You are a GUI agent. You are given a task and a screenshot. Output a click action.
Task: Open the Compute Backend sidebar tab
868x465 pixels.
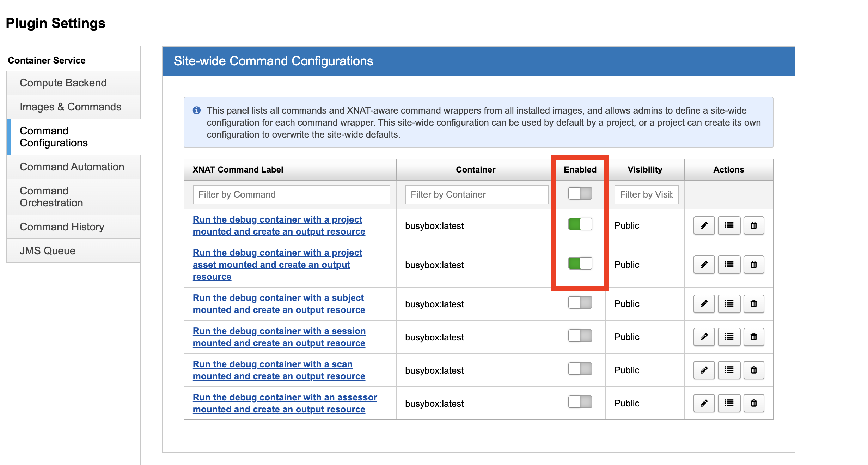[x=63, y=83]
